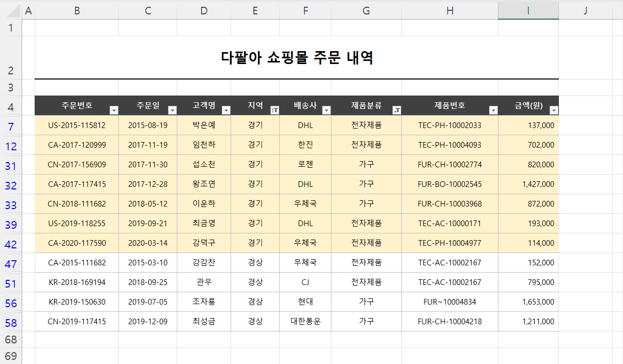Select column B header
The image size is (623, 364).
tap(77, 10)
